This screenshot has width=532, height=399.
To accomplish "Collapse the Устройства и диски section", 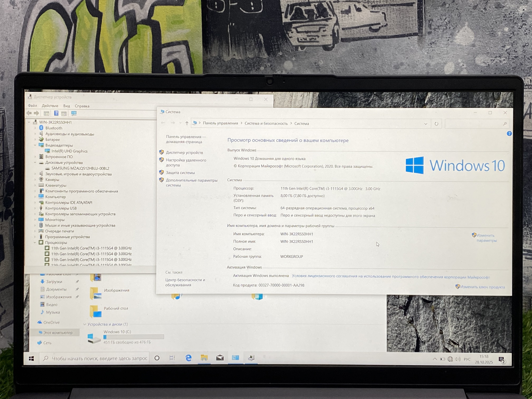I will point(85,324).
